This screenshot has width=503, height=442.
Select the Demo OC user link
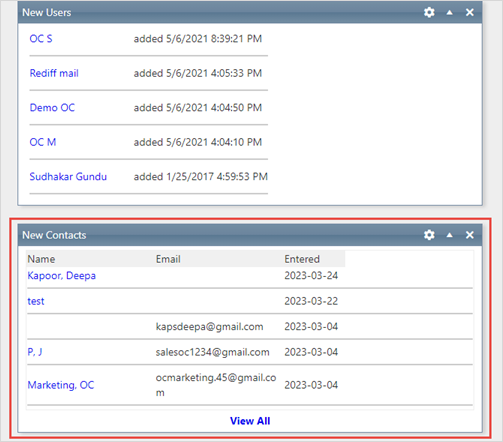(x=52, y=108)
